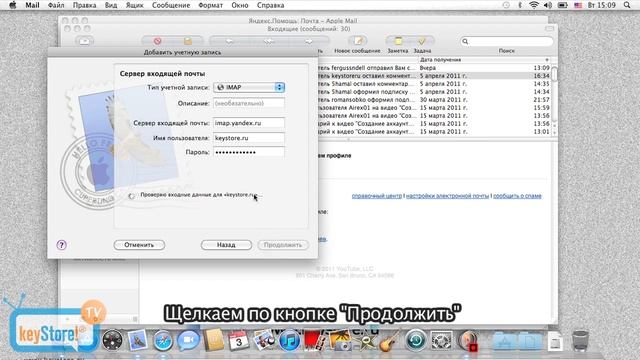This screenshot has height=360, width=640.
Task: Open the сообщить о спаме link
Action: pos(517,196)
